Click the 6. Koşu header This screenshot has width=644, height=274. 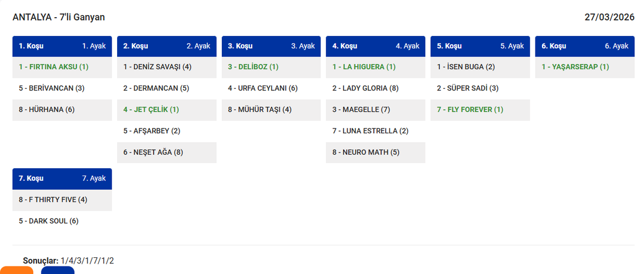tap(585, 46)
